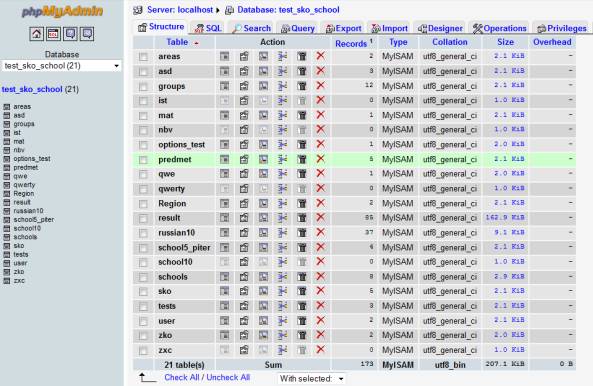The image size is (593, 386).
Task: Check the areas table checkbox
Action: pyautogui.click(x=143, y=57)
